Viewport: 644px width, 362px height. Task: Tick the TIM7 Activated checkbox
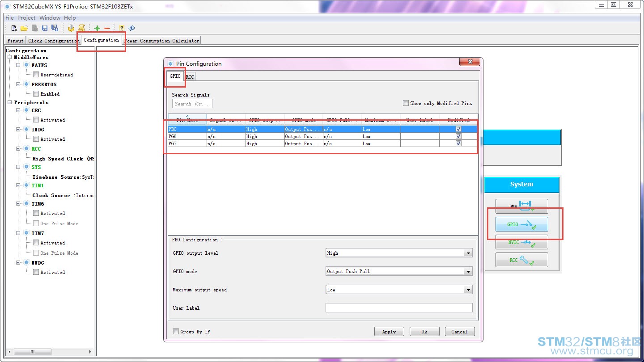pyautogui.click(x=36, y=243)
